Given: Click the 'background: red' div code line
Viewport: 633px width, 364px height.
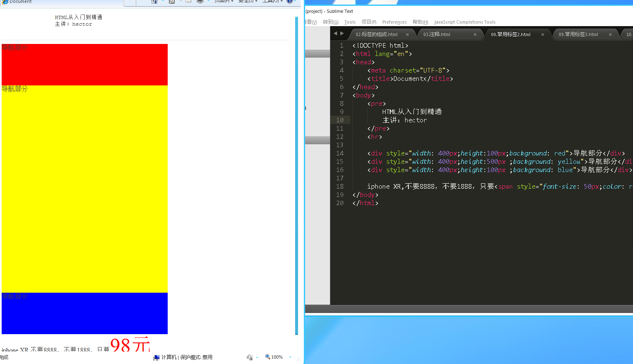Looking at the screenshot, I should click(x=496, y=153).
